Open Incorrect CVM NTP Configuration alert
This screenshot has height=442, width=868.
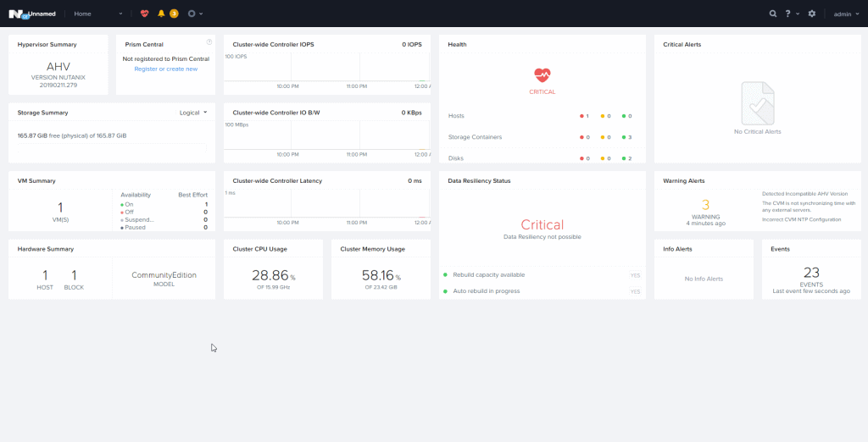pyautogui.click(x=801, y=219)
